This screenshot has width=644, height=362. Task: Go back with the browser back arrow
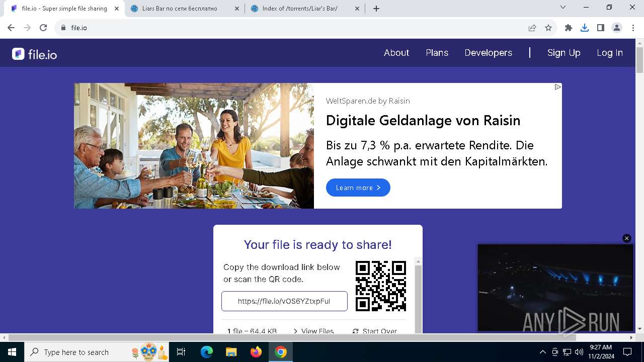tap(11, 28)
